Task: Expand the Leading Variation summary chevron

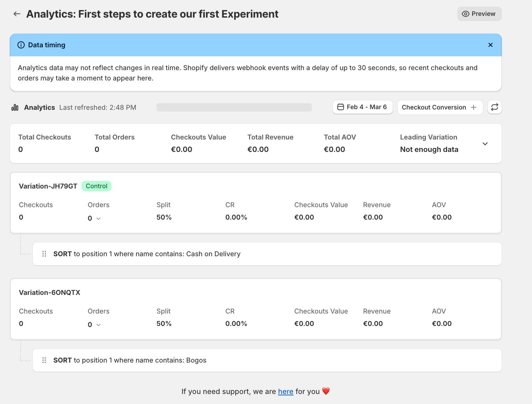Action: point(485,144)
